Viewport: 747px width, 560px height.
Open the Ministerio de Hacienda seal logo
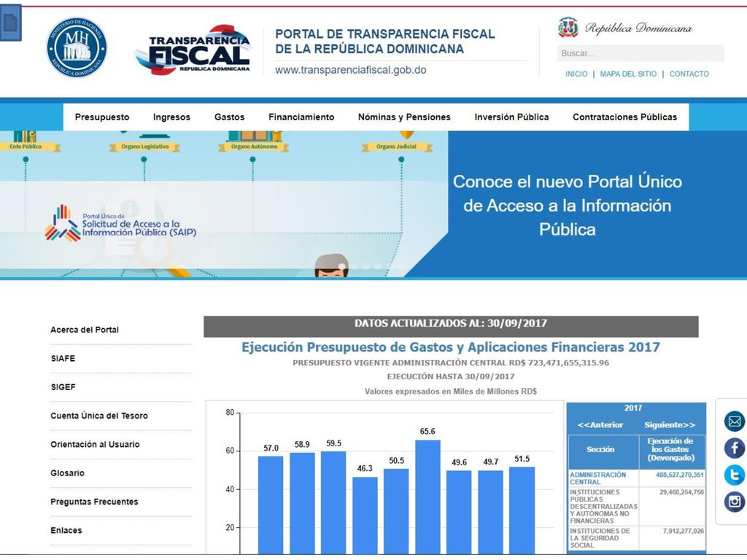[x=77, y=47]
